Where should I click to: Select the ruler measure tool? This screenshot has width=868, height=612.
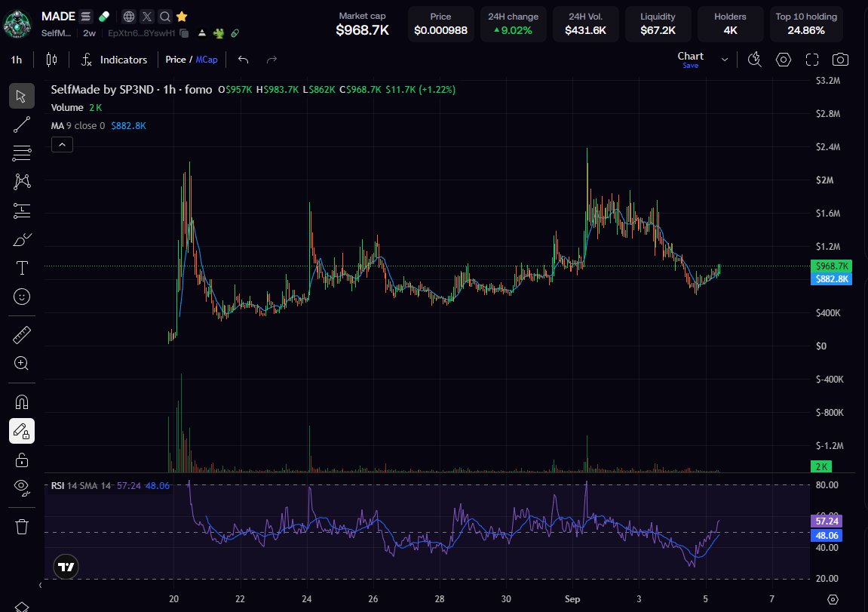click(x=22, y=334)
